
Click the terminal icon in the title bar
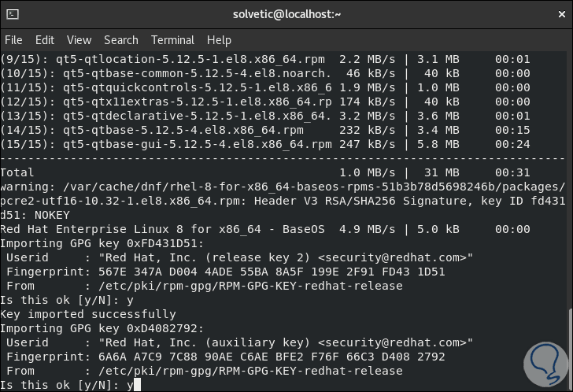(12, 13)
